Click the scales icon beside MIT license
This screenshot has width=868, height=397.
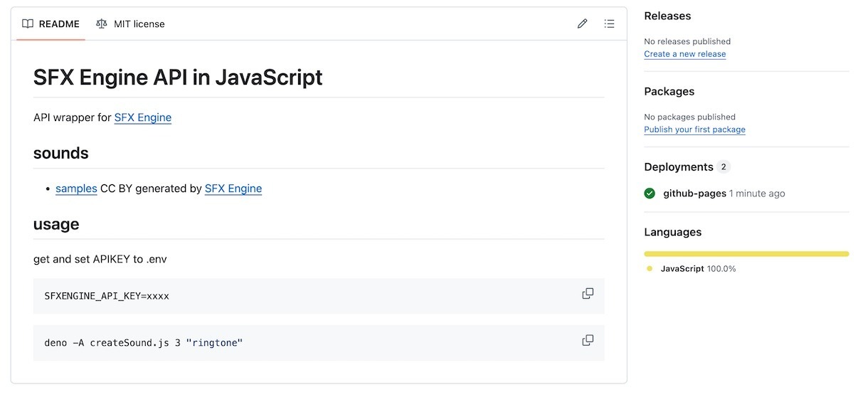102,23
